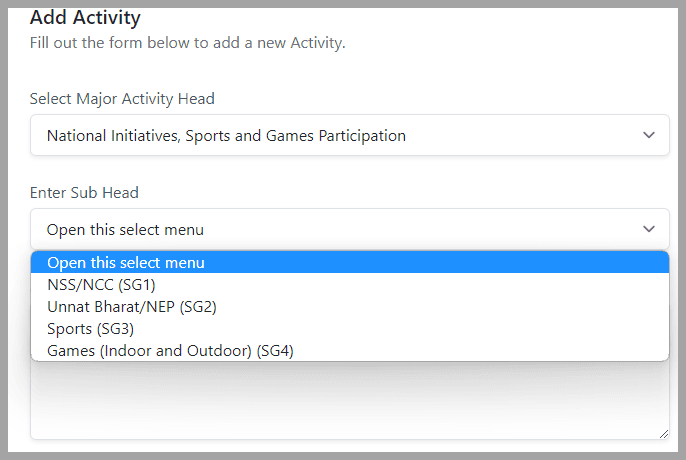Click the 'Fill out the form below' subtitle

[187, 43]
